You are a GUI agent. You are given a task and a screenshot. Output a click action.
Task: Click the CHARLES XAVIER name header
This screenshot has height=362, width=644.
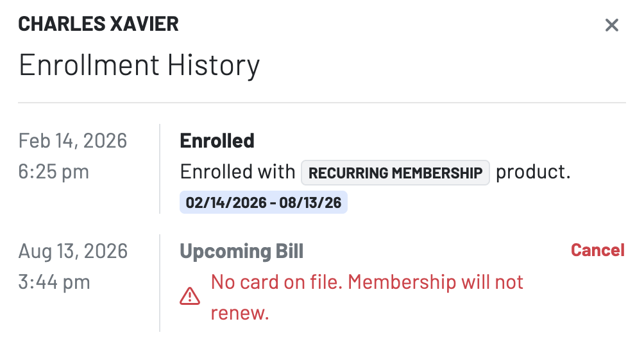point(98,24)
